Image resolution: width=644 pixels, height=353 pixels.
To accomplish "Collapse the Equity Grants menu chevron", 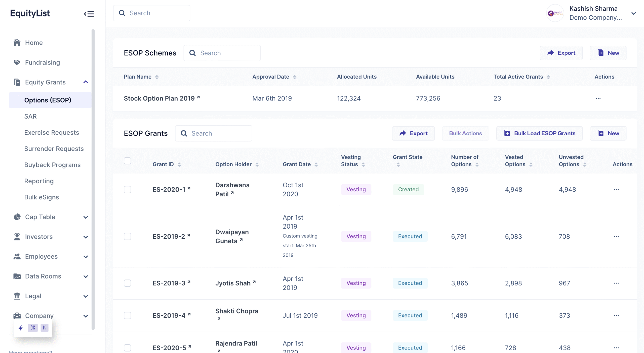I will pos(86,82).
